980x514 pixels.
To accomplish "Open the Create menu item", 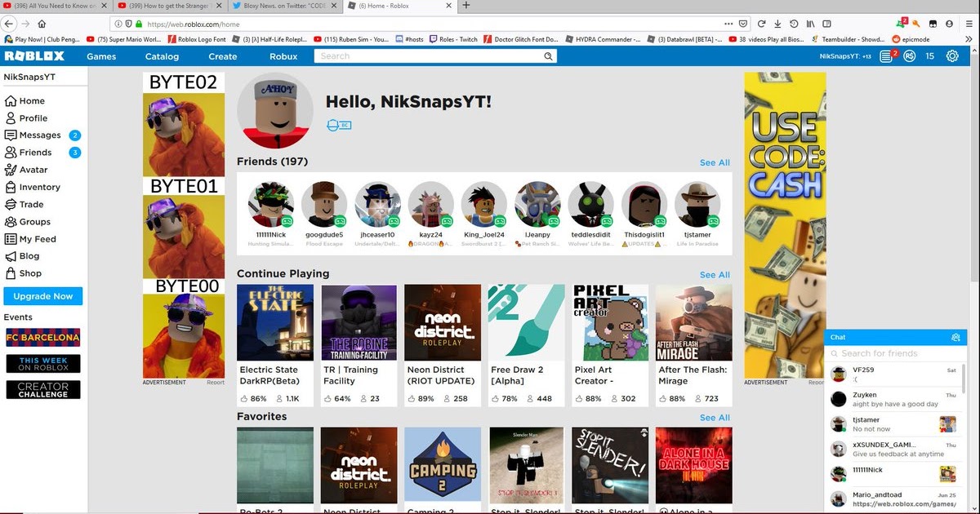I will point(223,56).
